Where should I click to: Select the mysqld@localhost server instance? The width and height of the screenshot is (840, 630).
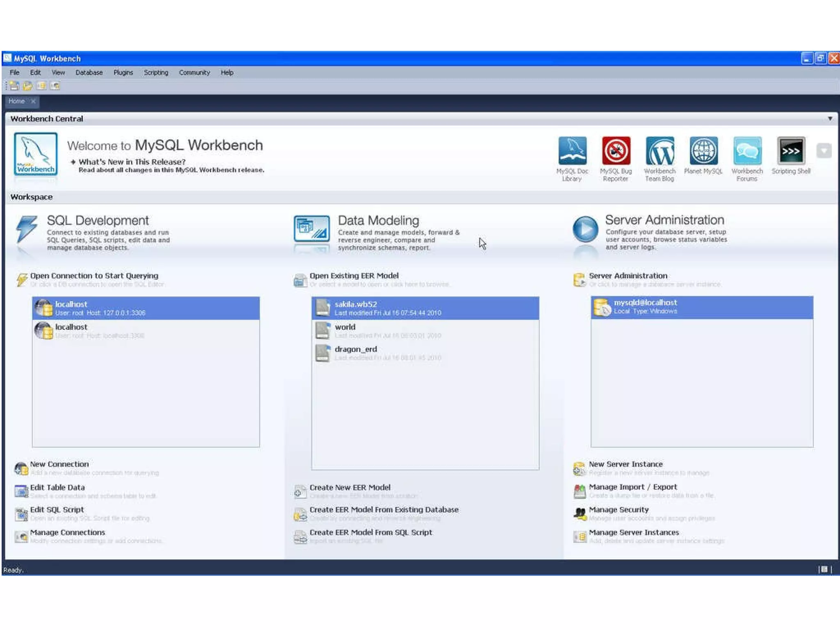point(645,303)
